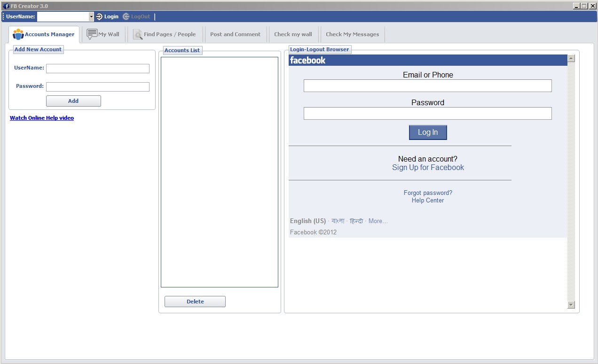This screenshot has width=598, height=364.
Task: Click the Login arrow icon in toolbar
Action: click(x=99, y=16)
